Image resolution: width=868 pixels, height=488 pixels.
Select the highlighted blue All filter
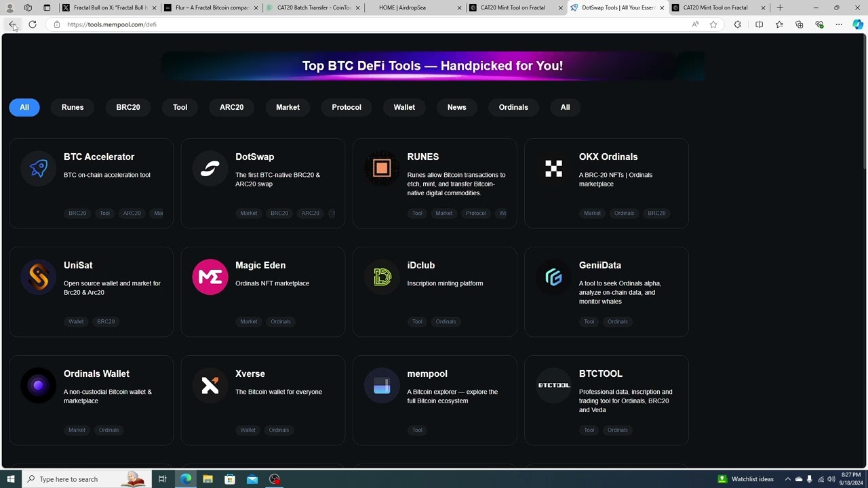click(x=24, y=107)
